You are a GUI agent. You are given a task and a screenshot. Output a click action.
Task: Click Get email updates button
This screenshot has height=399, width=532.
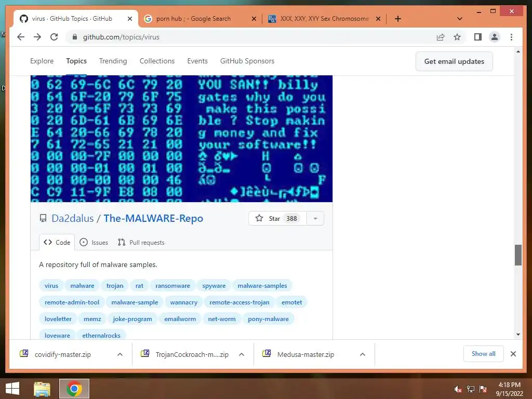click(454, 61)
